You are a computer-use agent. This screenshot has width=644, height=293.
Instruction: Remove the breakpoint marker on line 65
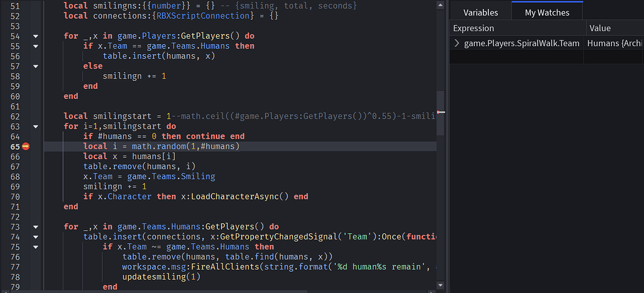26,147
